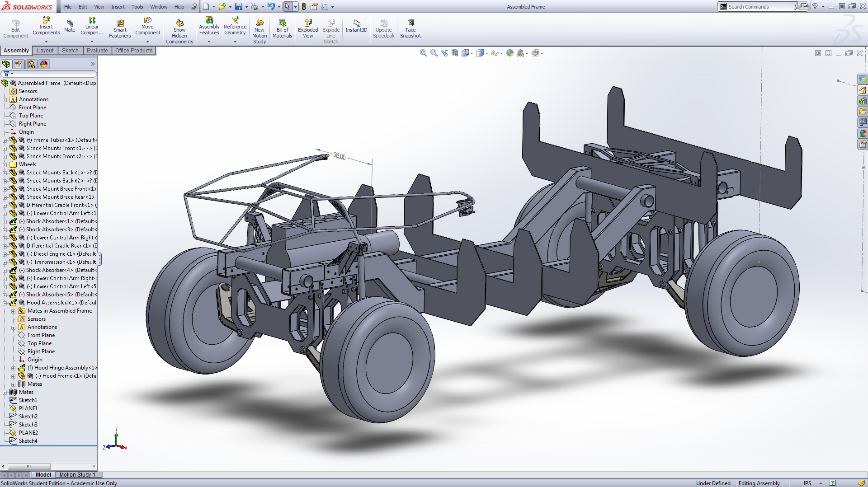Open Assembly Features

[x=209, y=26]
